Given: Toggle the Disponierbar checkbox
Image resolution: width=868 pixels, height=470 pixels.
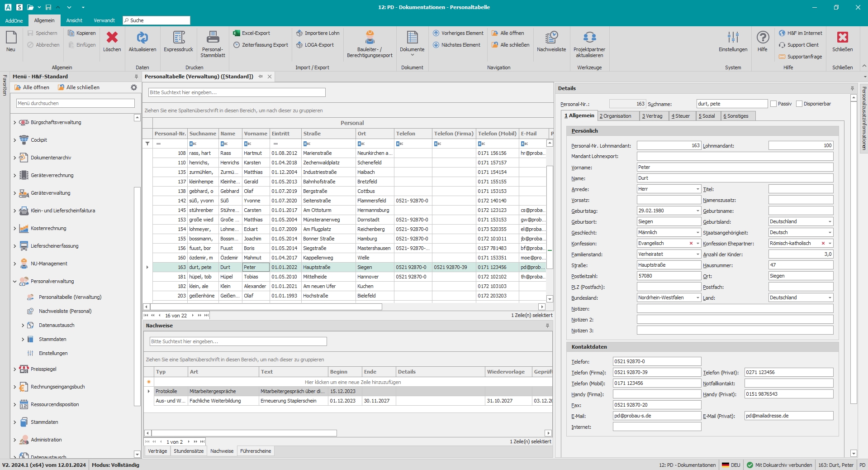Looking at the screenshot, I should pyautogui.click(x=799, y=104).
